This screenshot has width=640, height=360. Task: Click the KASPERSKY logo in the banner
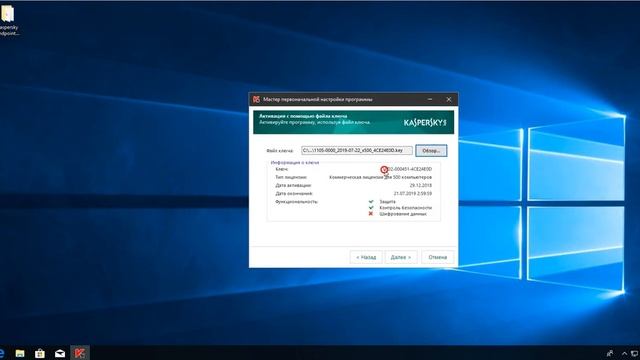pos(425,122)
